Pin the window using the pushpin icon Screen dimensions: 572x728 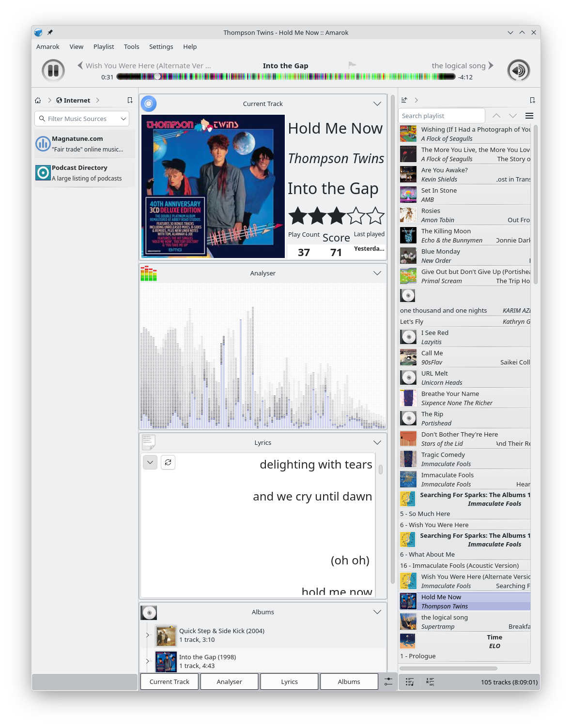pos(50,32)
